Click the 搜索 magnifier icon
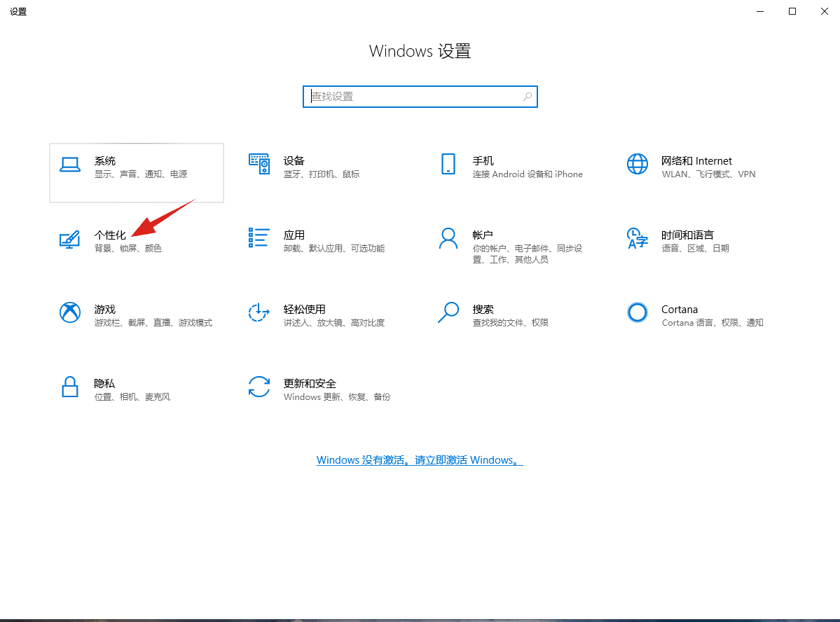 (448, 312)
